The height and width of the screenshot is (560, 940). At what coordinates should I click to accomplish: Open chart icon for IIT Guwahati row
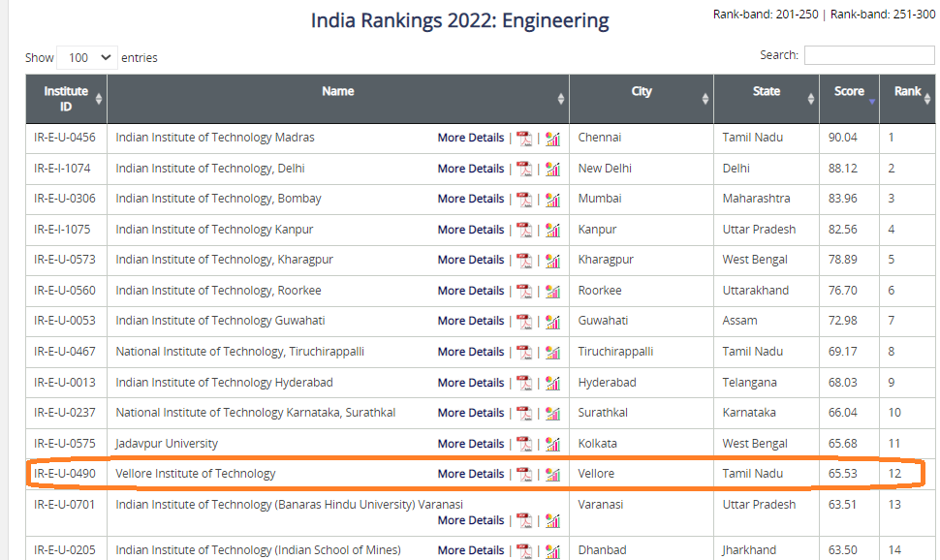pos(552,322)
